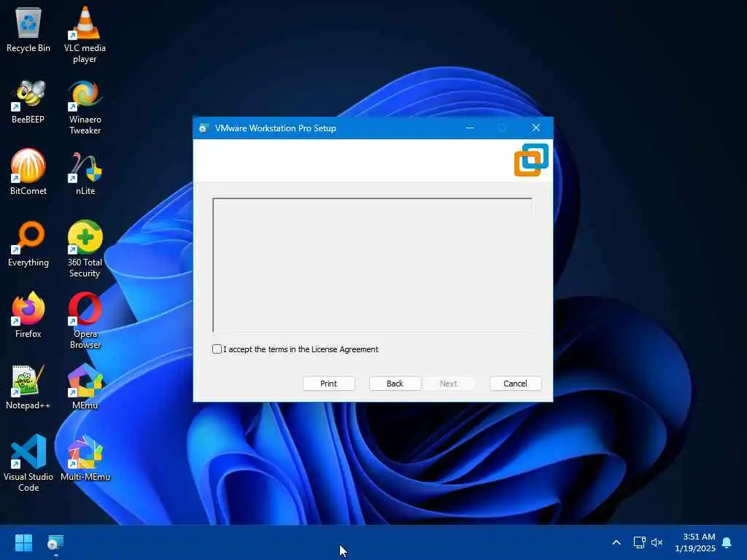Open the notifications bell icon
The image size is (747, 560).
click(727, 542)
